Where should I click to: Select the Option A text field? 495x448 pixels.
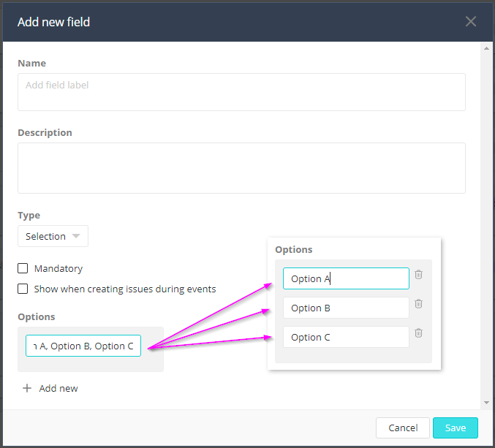point(345,278)
